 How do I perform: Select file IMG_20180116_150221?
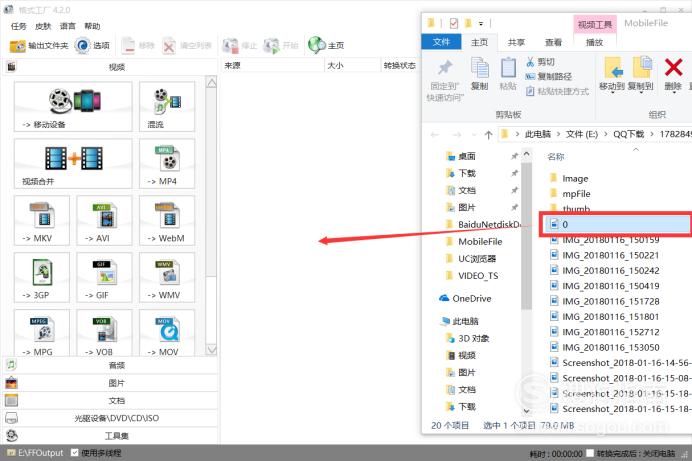(605, 255)
